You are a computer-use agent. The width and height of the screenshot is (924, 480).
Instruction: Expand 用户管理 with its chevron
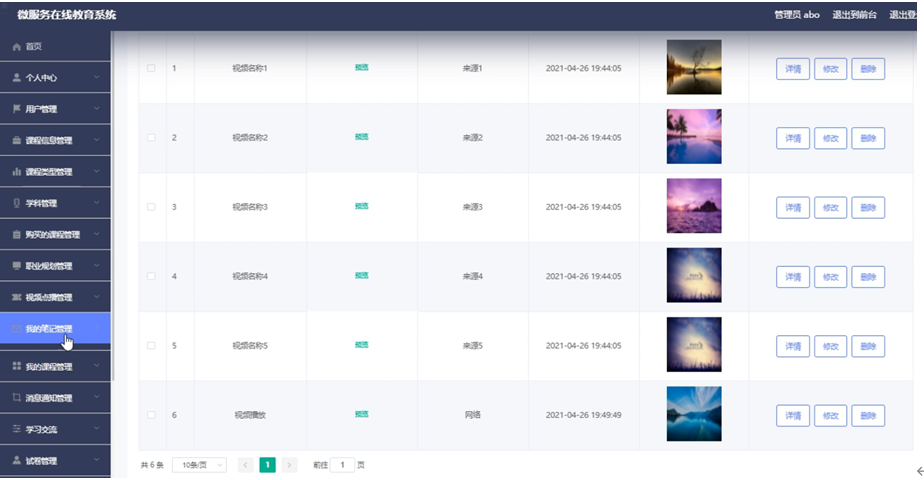[x=97, y=108]
